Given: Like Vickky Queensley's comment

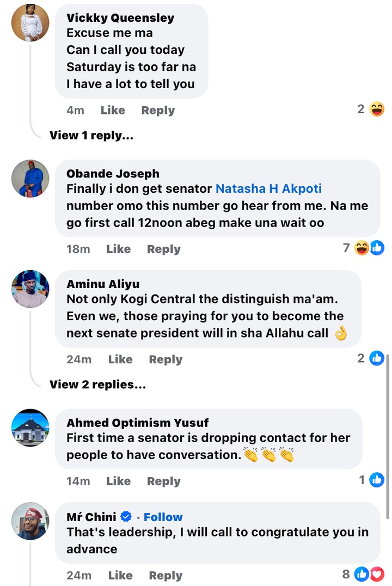Looking at the screenshot, I should point(113,110).
